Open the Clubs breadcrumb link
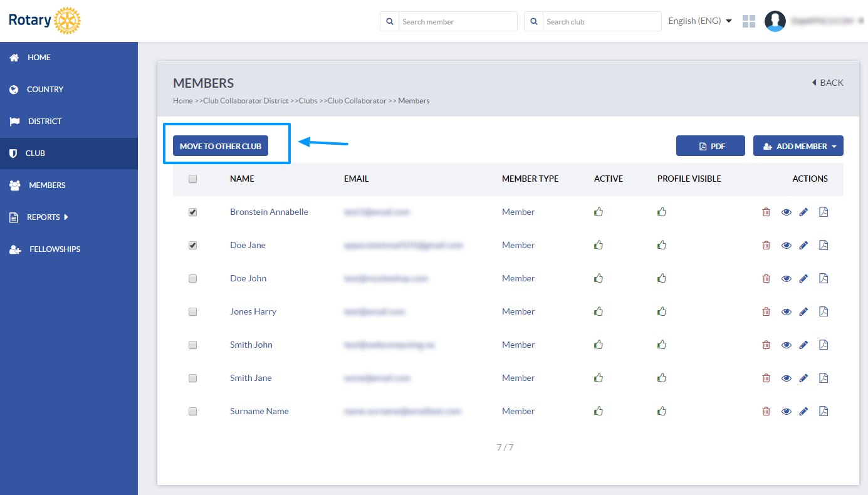 point(308,101)
